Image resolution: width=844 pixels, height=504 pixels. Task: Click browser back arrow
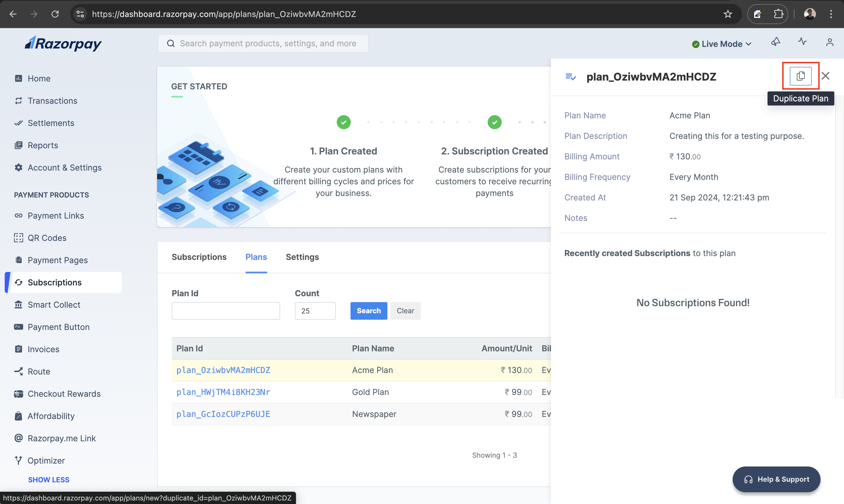13,14
